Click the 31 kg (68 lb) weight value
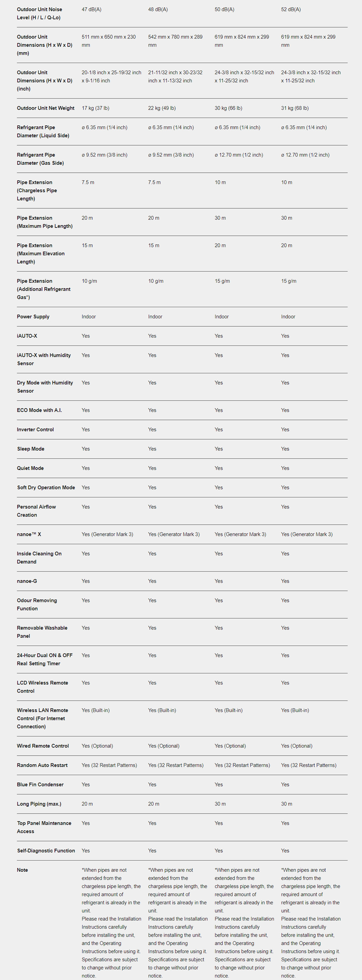Image resolution: width=362 pixels, height=980 pixels. [295, 108]
